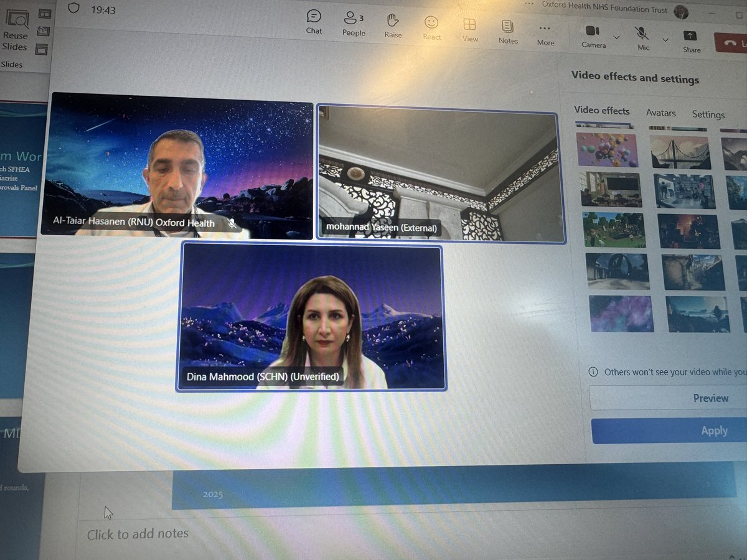
Task: Click the info icon beside Others won't see
Action: pos(594,371)
